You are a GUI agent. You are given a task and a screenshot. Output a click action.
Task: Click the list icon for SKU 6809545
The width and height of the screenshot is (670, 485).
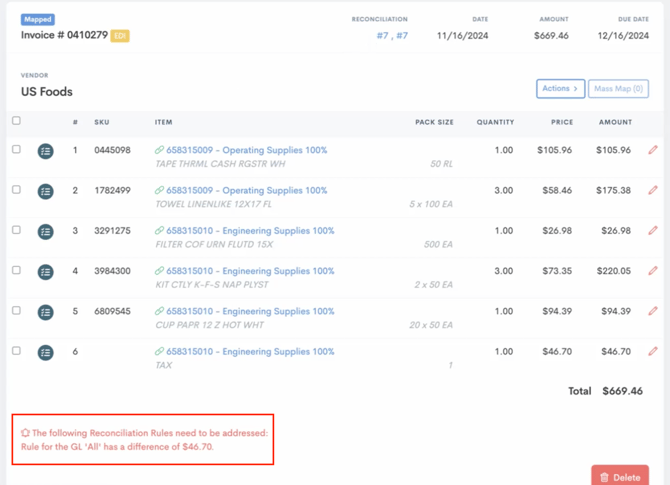coord(45,312)
